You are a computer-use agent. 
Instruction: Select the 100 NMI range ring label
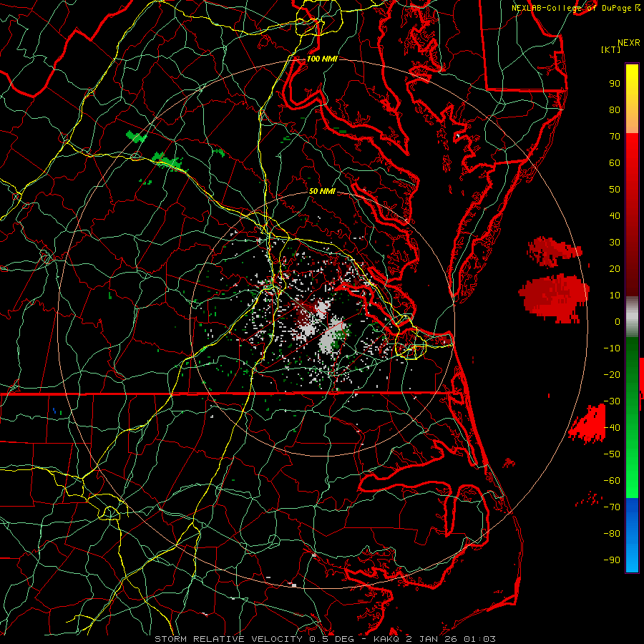[322, 59]
